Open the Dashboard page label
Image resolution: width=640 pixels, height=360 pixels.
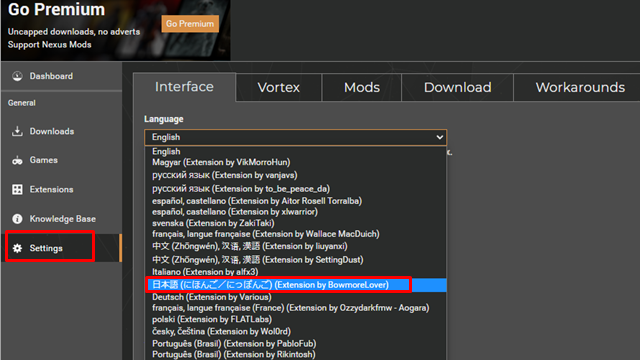tap(51, 76)
